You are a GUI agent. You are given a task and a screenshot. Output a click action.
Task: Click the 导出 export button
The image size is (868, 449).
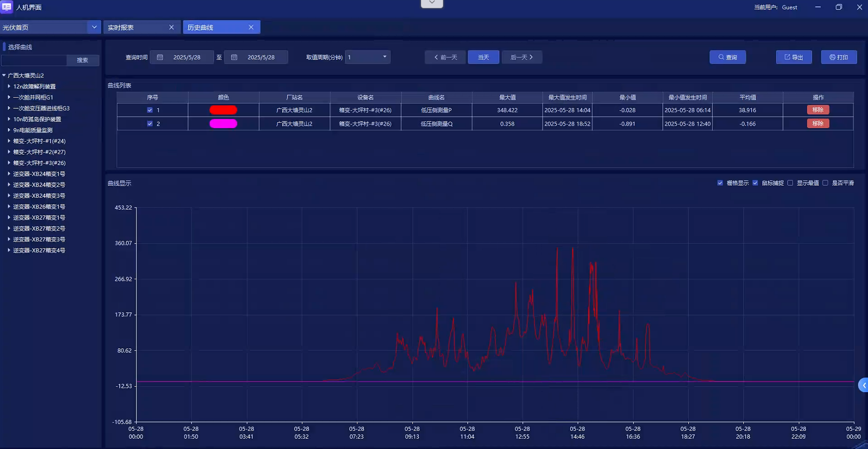click(x=793, y=57)
